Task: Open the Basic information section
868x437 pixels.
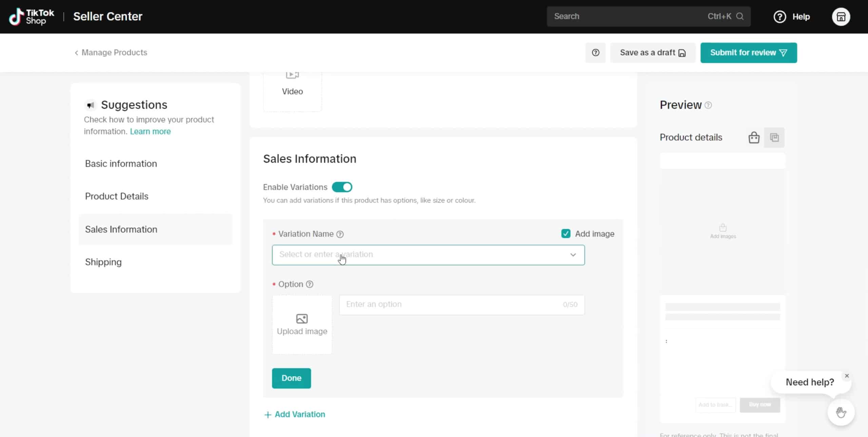Action: point(121,163)
